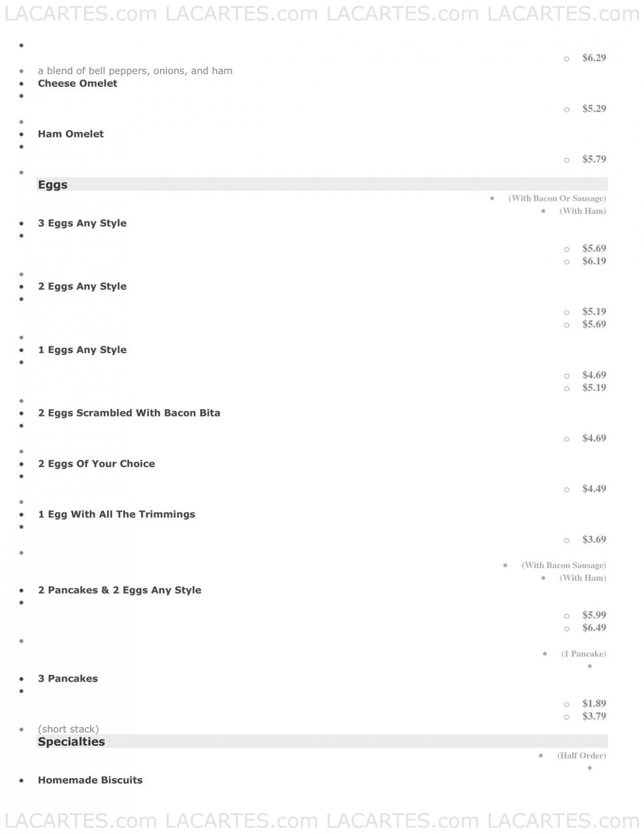Click 1 Egg With All The Trimmings
The height and width of the screenshot is (834, 644).
point(116,514)
